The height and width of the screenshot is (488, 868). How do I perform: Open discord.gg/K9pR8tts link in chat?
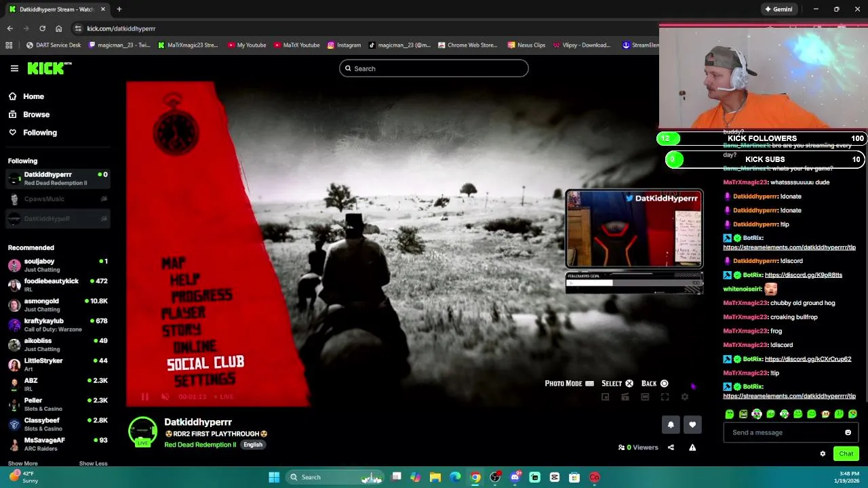pyautogui.click(x=804, y=275)
